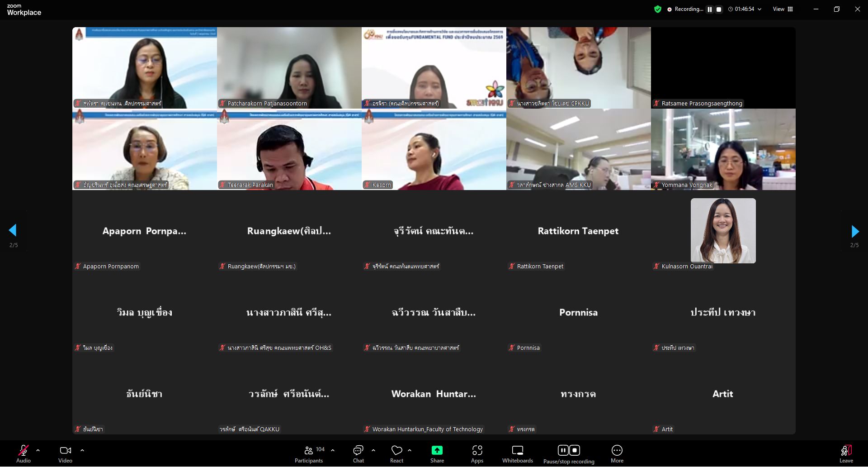
Task: Click muted mic icon beside Ratsamee Prasongsaengthong
Action: (x=656, y=103)
